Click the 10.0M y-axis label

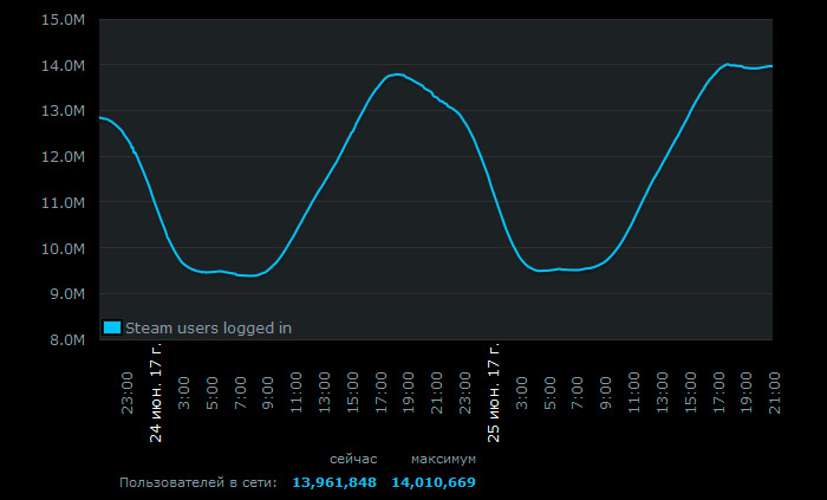(65, 249)
